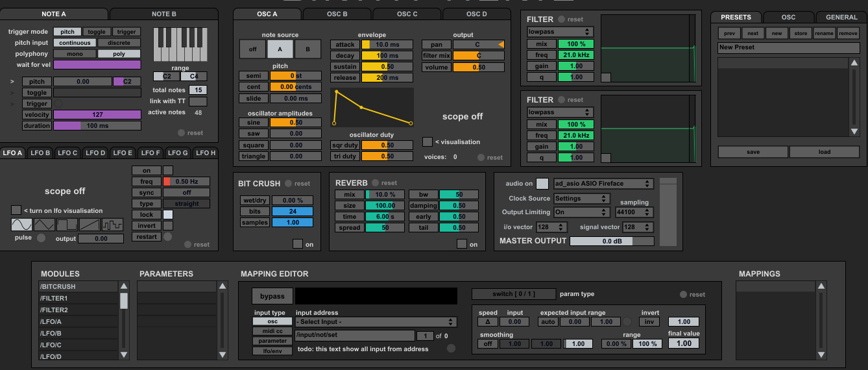868x370 pixels.
Task: Reset the first FILTER module
Action: pos(561,19)
